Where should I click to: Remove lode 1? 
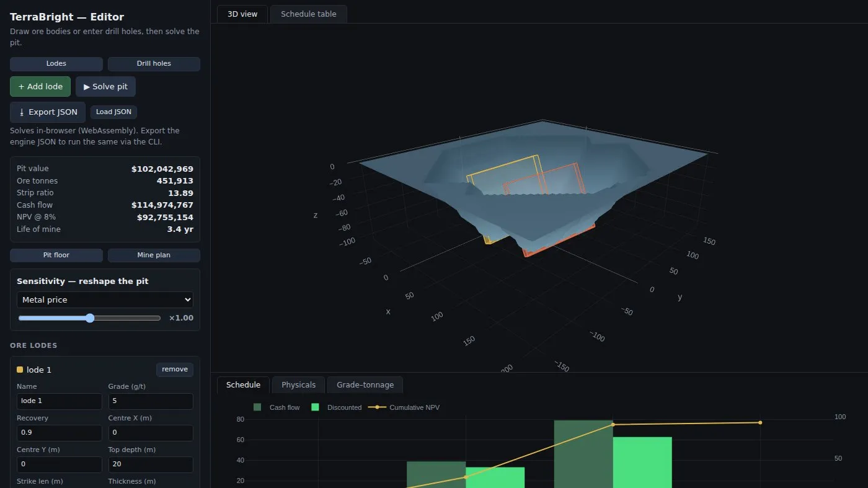(175, 370)
